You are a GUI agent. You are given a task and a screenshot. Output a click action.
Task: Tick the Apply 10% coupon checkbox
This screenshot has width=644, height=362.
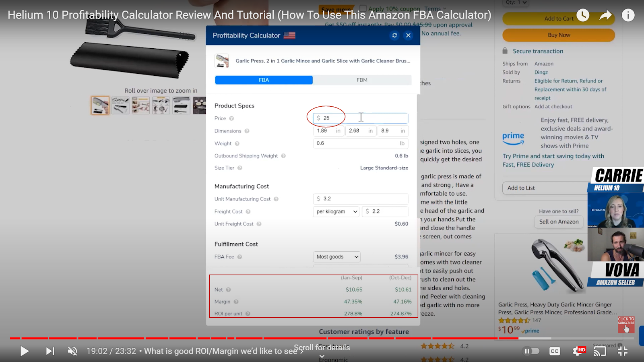click(x=363, y=8)
